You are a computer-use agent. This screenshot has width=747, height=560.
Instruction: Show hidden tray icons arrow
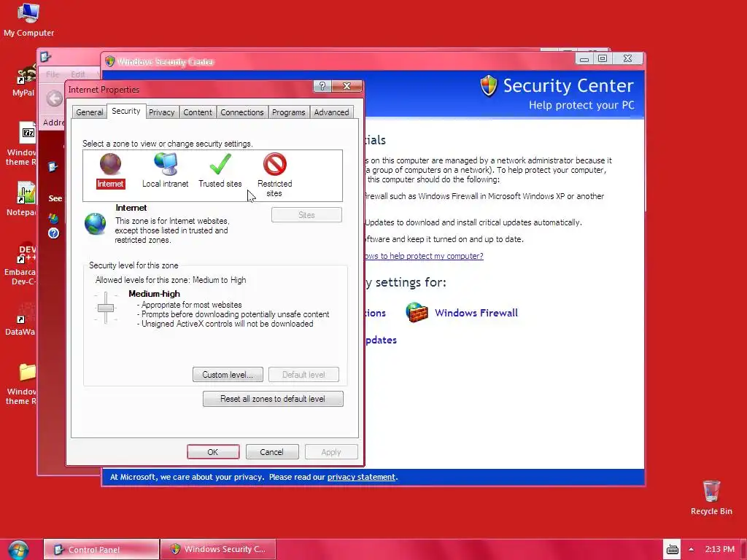pyautogui.click(x=691, y=550)
